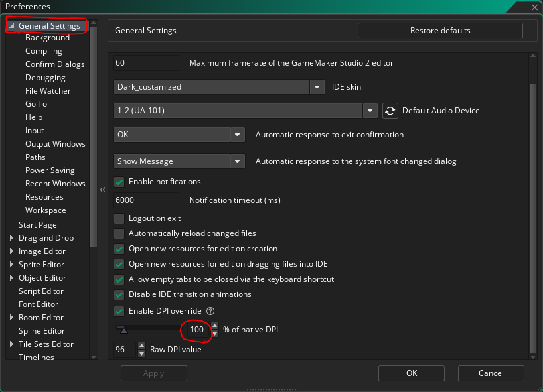The image size is (543, 392).
Task: Click the native DPI percentage slider handle
Action: click(123, 330)
